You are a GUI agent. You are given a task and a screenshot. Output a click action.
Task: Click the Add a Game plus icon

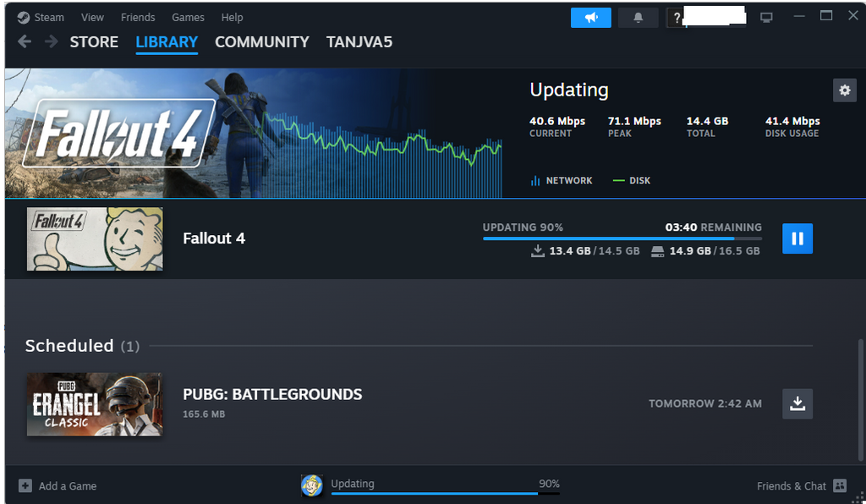coord(25,485)
